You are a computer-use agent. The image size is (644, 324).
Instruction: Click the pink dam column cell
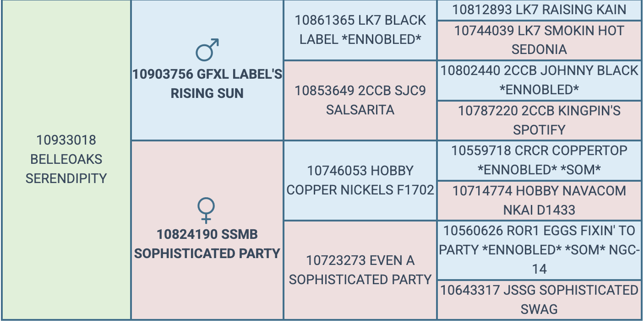[x=207, y=230]
